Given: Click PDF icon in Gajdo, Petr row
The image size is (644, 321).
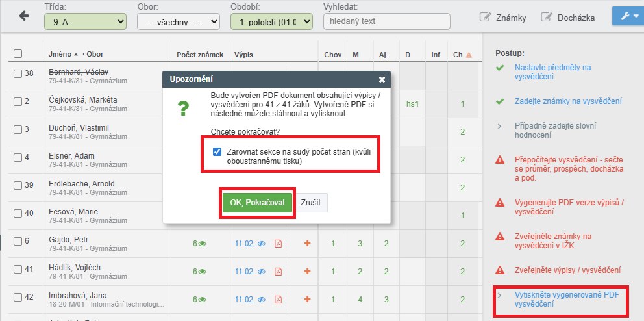Looking at the screenshot, I should 278,244.
